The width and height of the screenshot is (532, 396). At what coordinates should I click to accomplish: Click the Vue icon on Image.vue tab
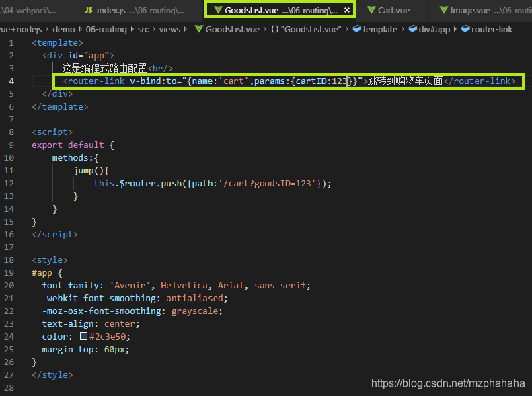click(444, 10)
